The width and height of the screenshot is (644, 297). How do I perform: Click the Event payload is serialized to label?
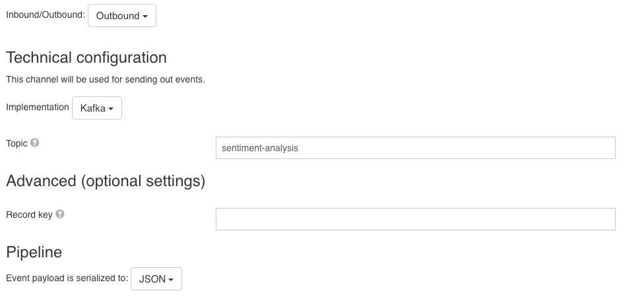click(67, 278)
